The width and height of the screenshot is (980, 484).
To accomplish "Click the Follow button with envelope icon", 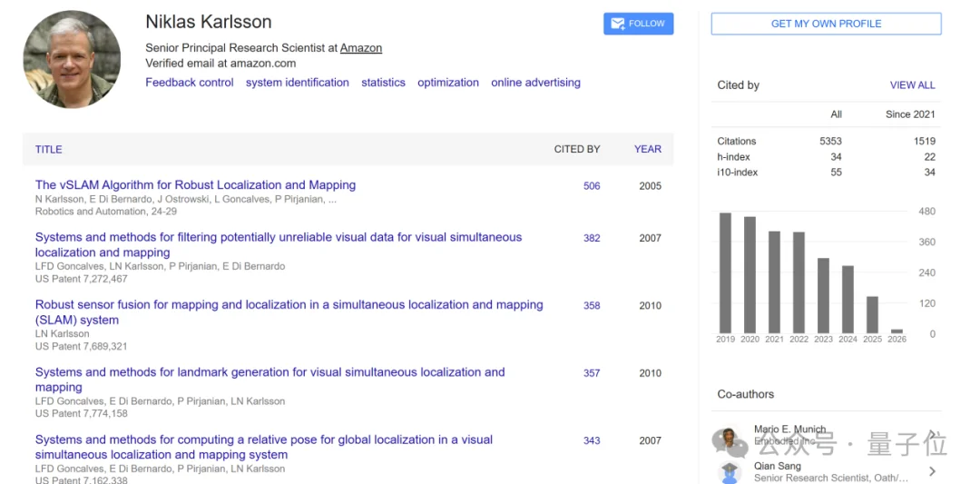I will pos(638,24).
